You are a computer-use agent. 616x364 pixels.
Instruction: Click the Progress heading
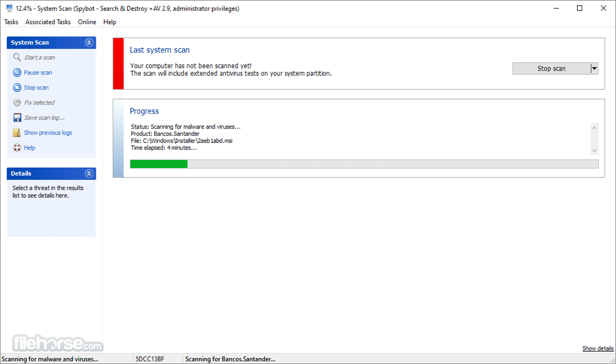tap(144, 111)
